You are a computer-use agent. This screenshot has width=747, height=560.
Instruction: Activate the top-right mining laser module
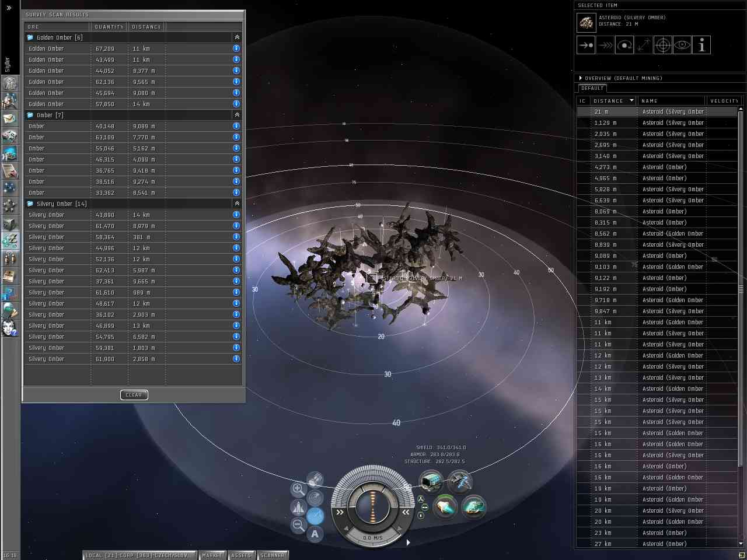[460, 481]
